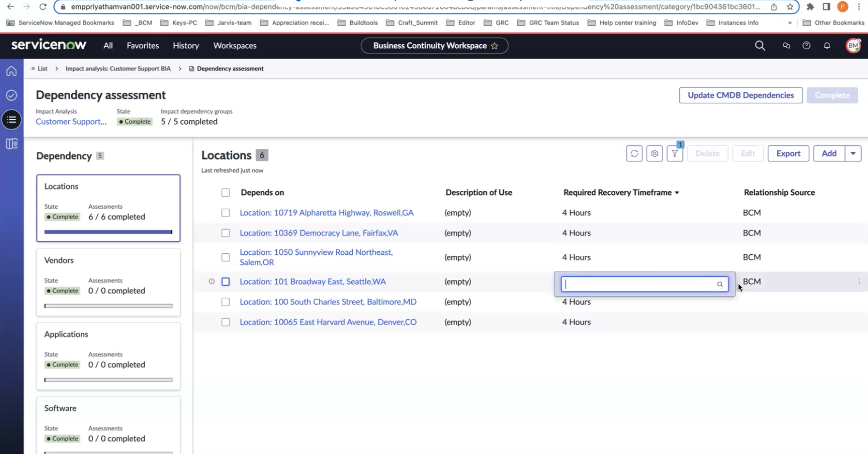This screenshot has height=454, width=868.
Task: Open the Workspaces menu
Action: pos(235,46)
